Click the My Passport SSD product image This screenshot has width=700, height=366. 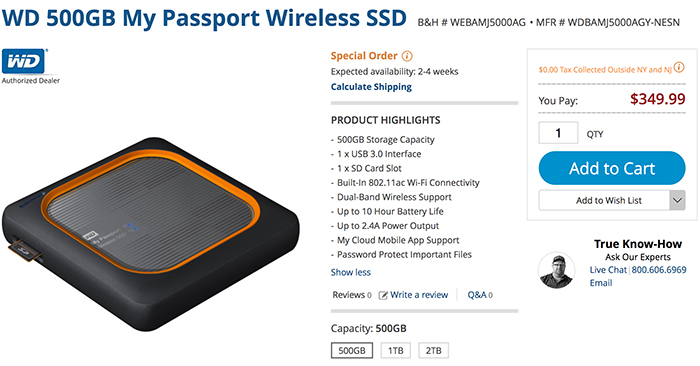pyautogui.click(x=151, y=234)
